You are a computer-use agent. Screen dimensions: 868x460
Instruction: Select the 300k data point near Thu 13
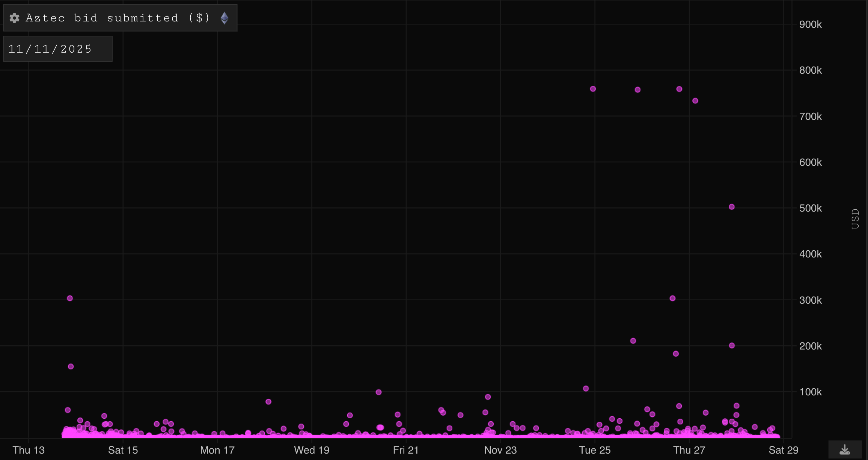(x=70, y=298)
